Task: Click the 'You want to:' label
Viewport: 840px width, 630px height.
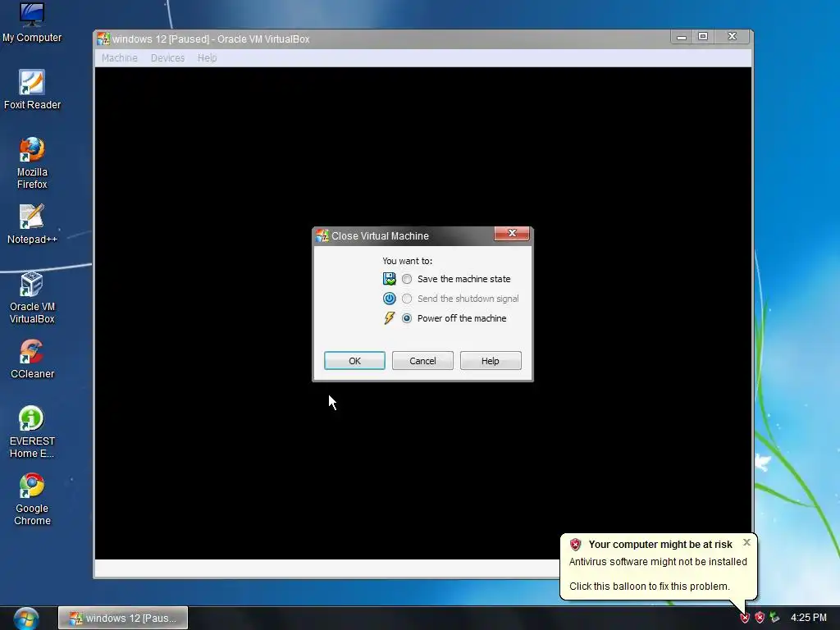Action: [407, 261]
